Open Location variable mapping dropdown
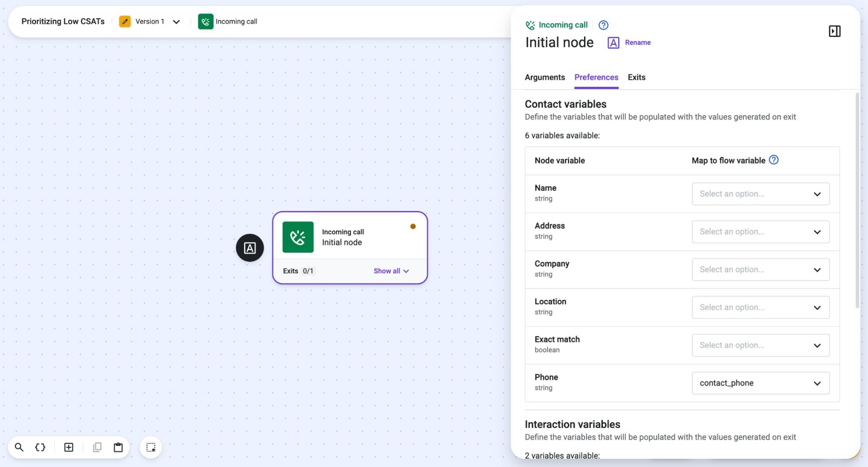 click(760, 307)
